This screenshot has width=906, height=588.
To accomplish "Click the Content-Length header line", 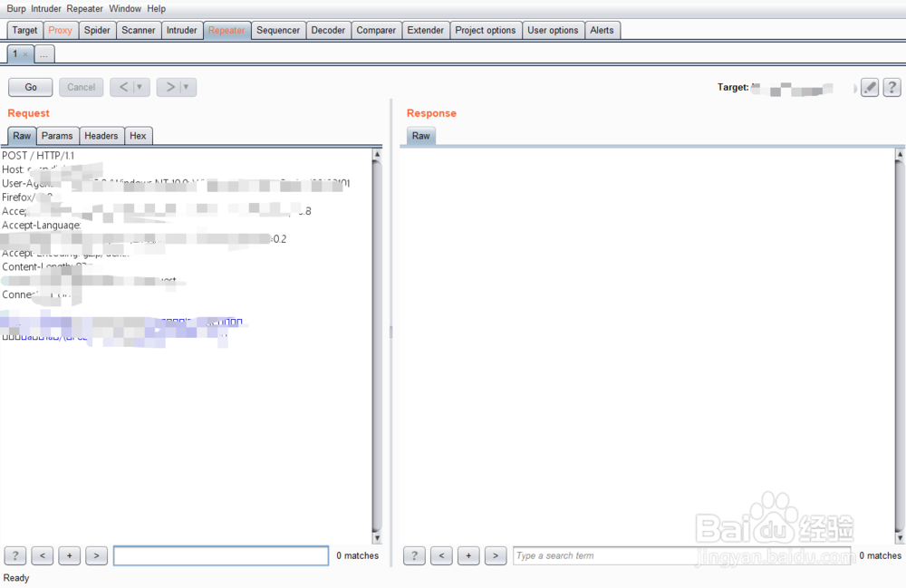I will click(45, 267).
